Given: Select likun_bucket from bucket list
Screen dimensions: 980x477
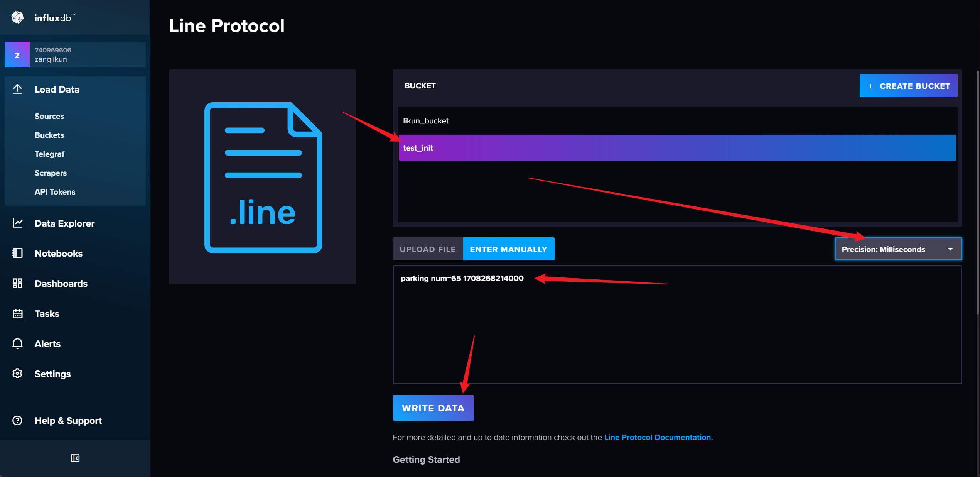Looking at the screenshot, I should pos(426,121).
